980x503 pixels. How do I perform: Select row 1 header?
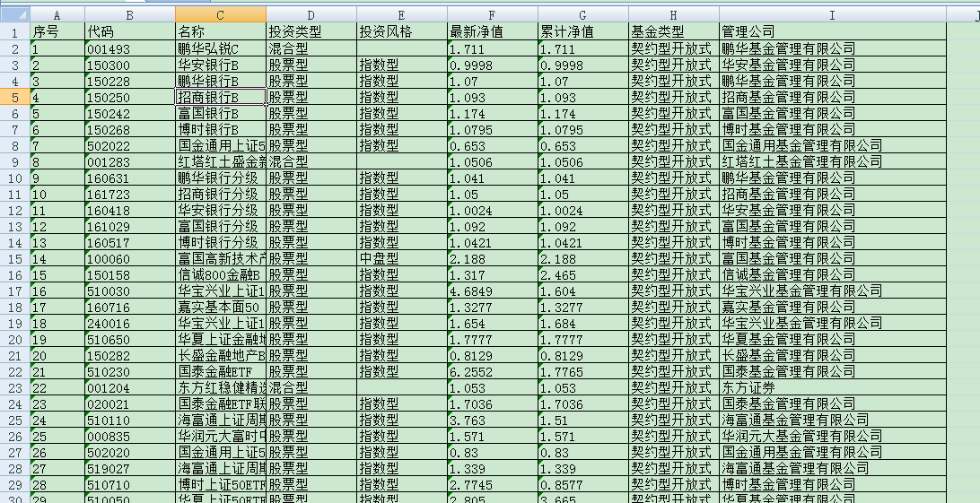tap(14, 31)
